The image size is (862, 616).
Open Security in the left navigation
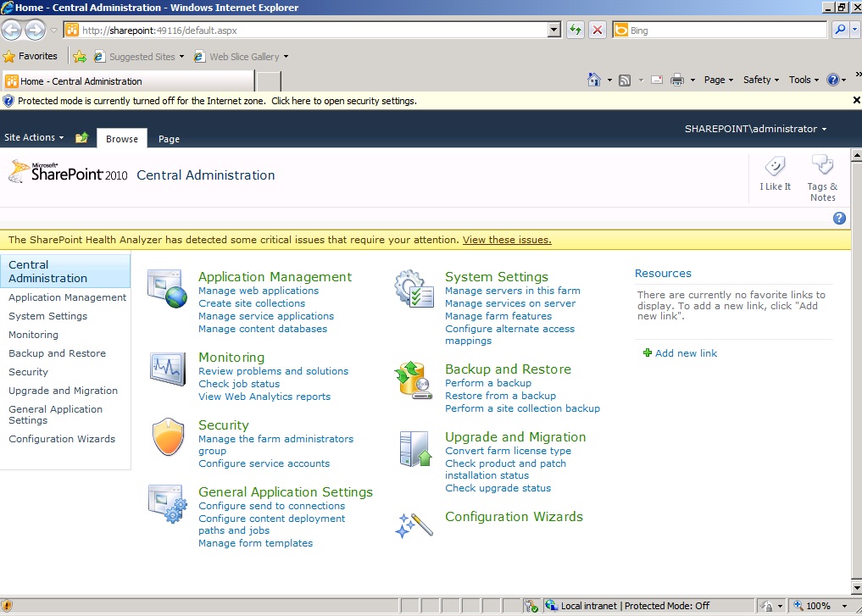[29, 372]
